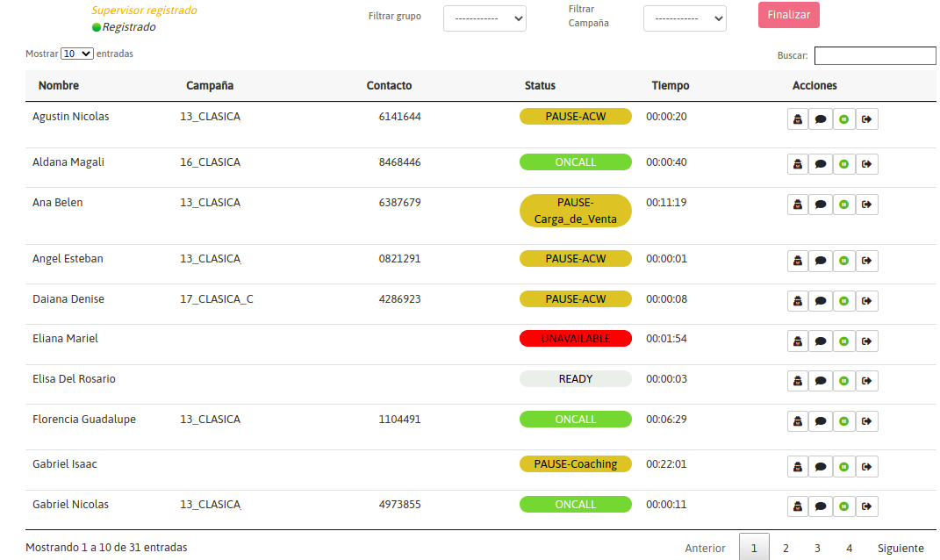Screen dimensions: 940x560
Task: Open chat bubble for Eliana Mariel
Action: coord(821,341)
